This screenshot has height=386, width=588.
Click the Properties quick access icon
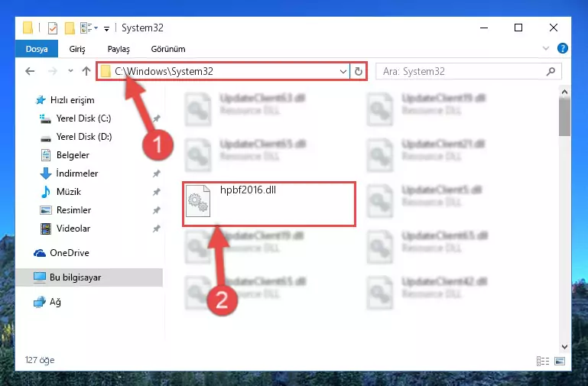point(53,28)
